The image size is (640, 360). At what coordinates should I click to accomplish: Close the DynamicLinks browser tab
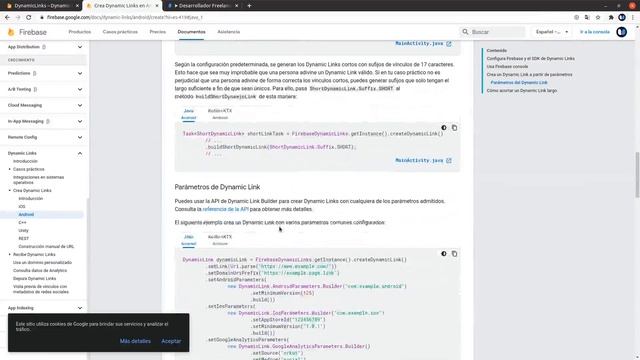click(77, 6)
